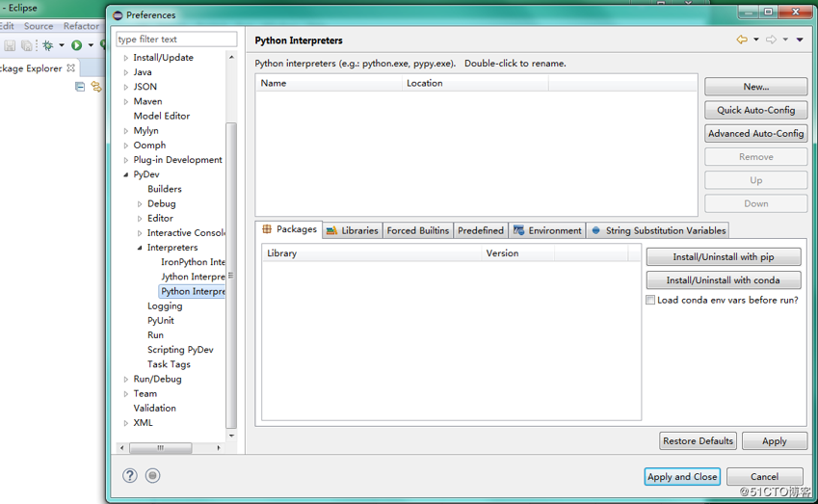
Task: Click Apply and Close button
Action: point(682,476)
